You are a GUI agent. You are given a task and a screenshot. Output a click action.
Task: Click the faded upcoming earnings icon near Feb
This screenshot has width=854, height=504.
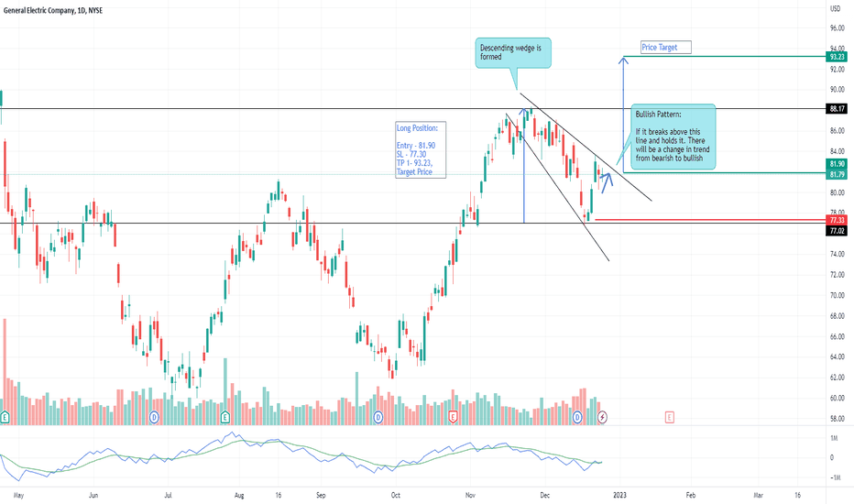point(670,418)
